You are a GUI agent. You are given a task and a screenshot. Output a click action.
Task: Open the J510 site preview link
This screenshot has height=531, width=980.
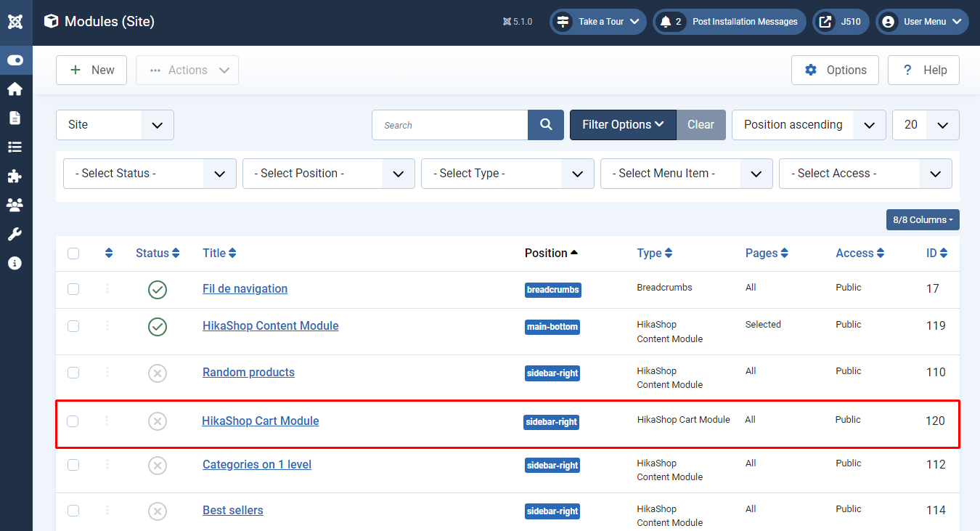pos(842,22)
